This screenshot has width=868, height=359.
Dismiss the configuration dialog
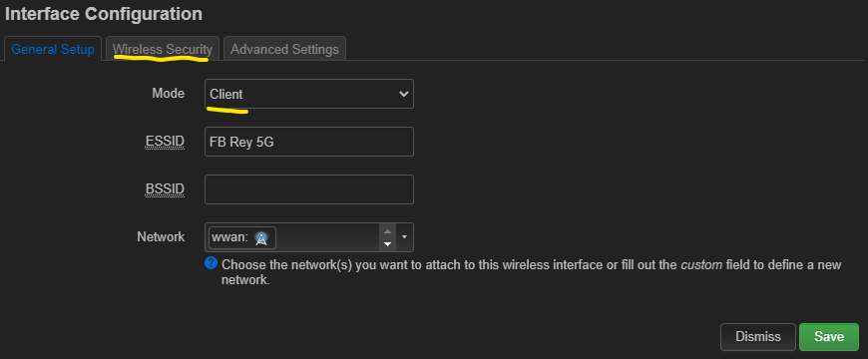[x=758, y=337]
